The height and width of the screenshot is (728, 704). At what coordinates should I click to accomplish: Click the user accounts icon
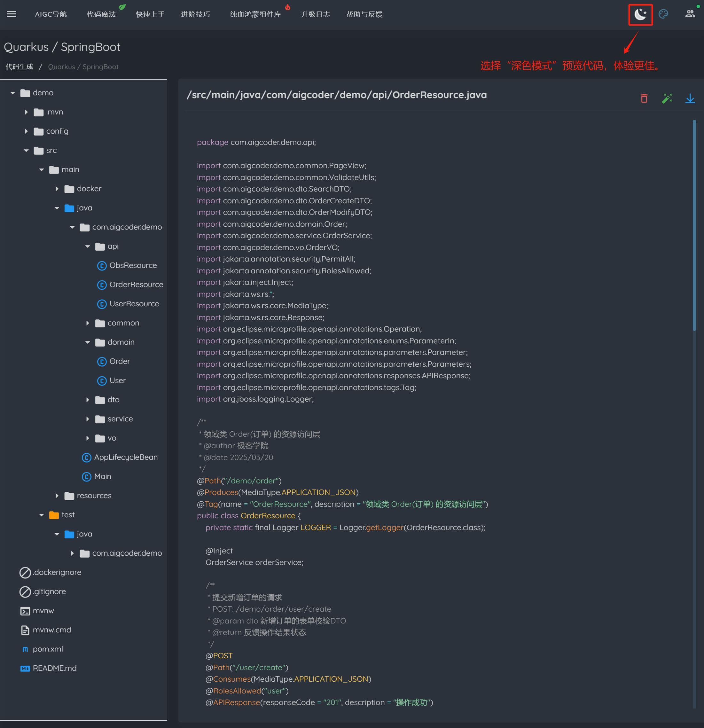pos(690,14)
